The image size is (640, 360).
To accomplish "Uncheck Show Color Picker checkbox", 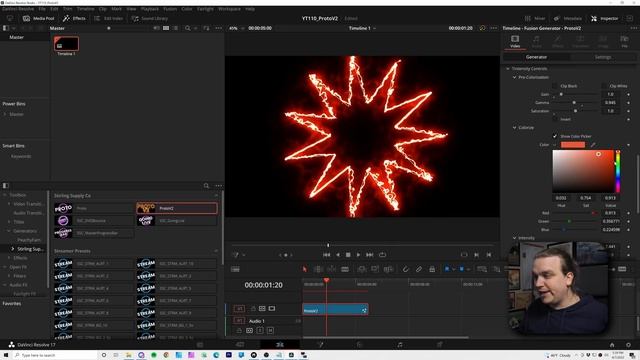I will pos(555,136).
